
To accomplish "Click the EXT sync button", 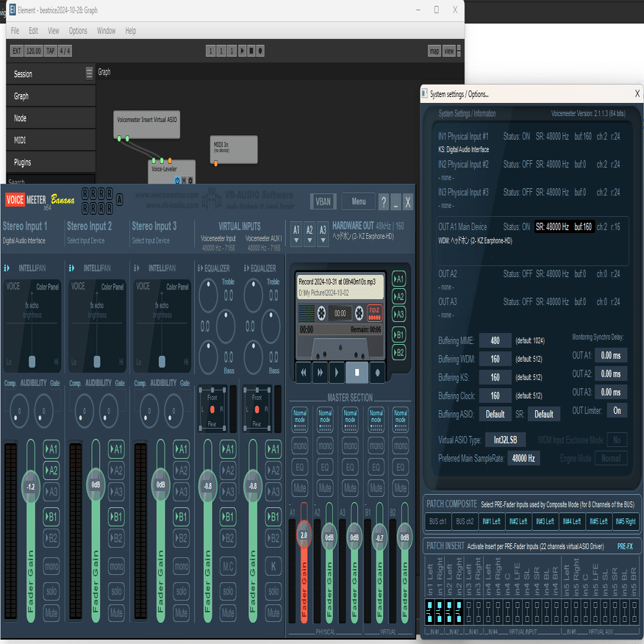I will pos(16,51).
